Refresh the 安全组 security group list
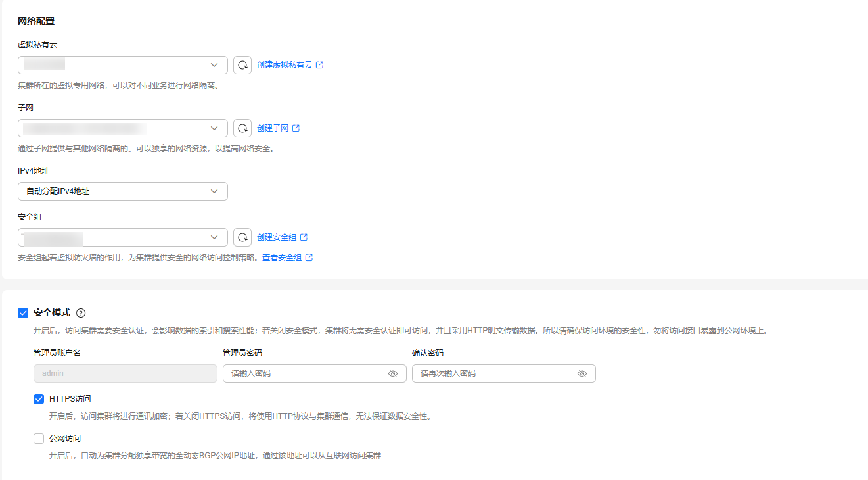The image size is (868, 480). pyautogui.click(x=242, y=237)
